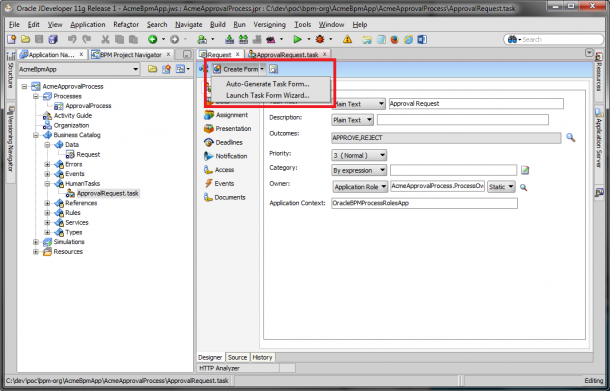This screenshot has height=391, width=610.
Task: Expand the Errors tree node
Action: click(x=47, y=164)
